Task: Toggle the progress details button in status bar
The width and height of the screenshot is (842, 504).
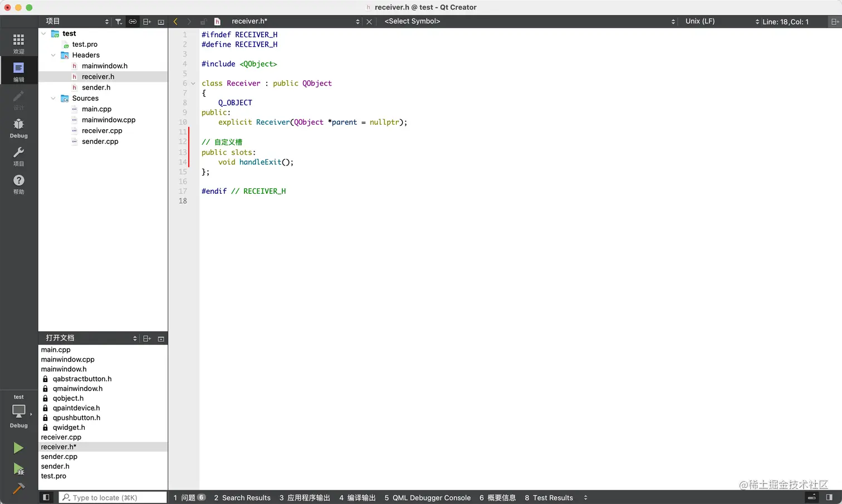Action: pyautogui.click(x=812, y=497)
